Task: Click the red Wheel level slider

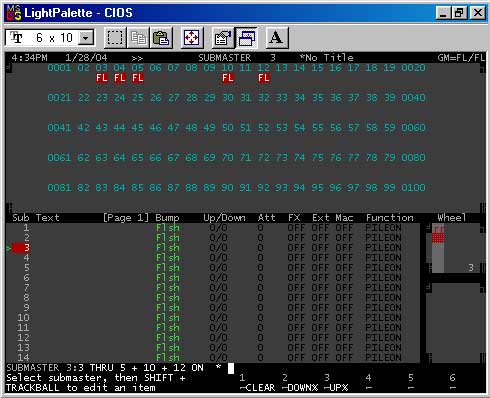Action: 438,234
